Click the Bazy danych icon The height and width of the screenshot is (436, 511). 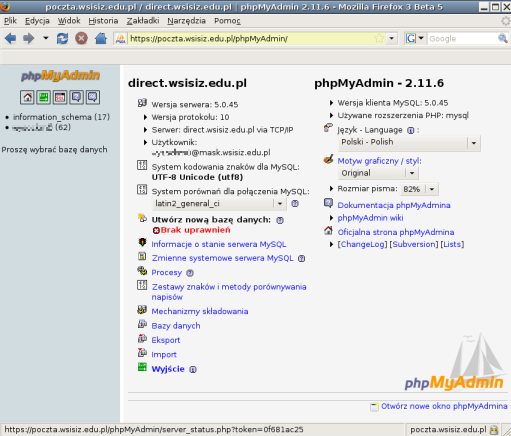pos(142,324)
